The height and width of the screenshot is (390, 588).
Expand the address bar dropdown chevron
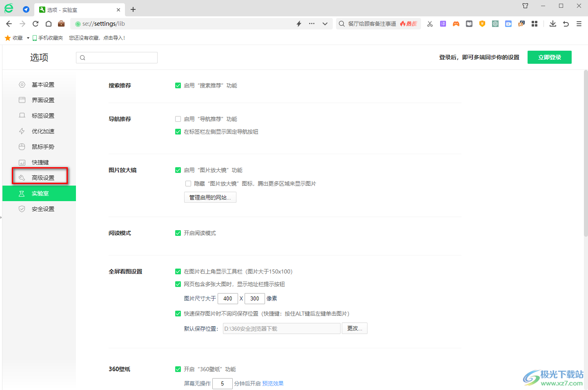pos(325,24)
